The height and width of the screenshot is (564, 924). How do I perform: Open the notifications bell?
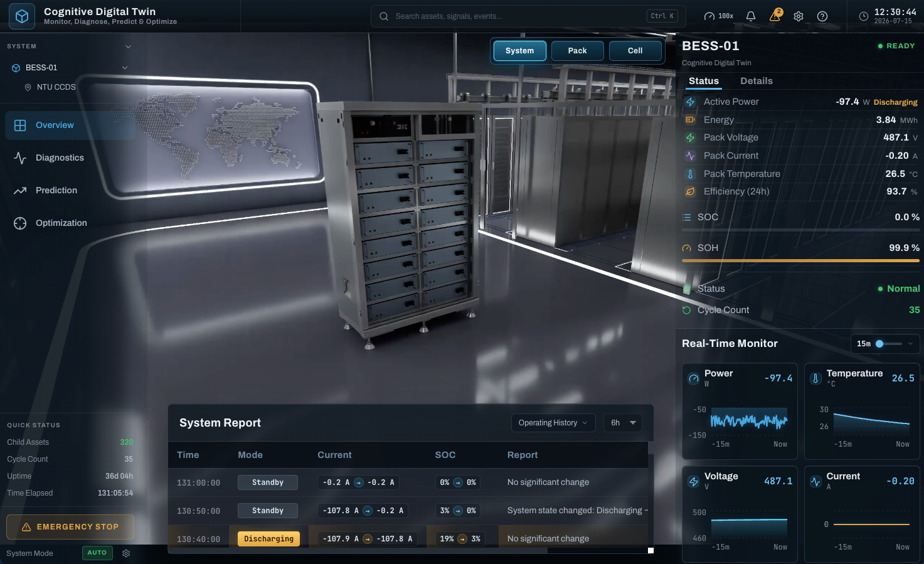(x=751, y=16)
